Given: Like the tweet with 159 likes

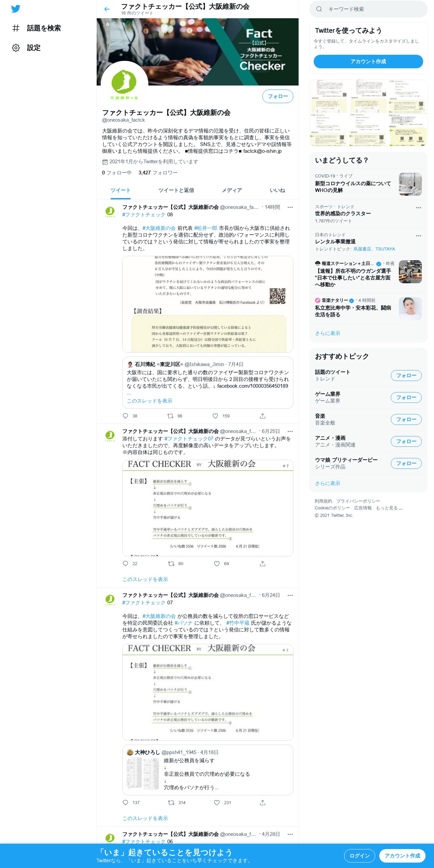Looking at the screenshot, I should tap(216, 416).
